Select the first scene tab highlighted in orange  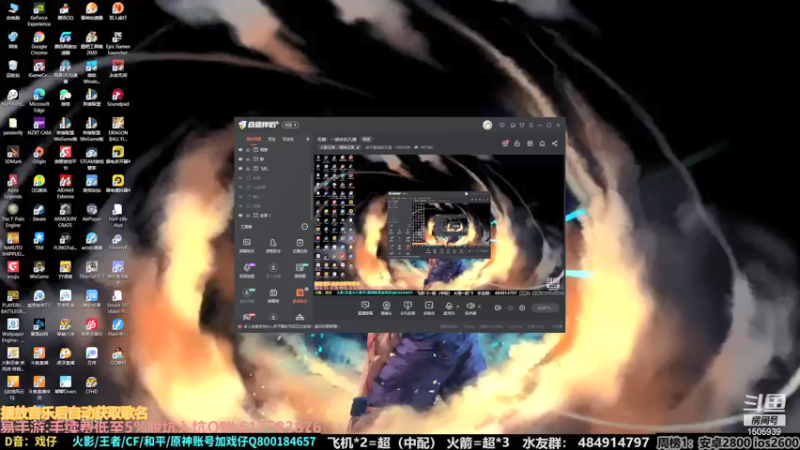(x=254, y=139)
